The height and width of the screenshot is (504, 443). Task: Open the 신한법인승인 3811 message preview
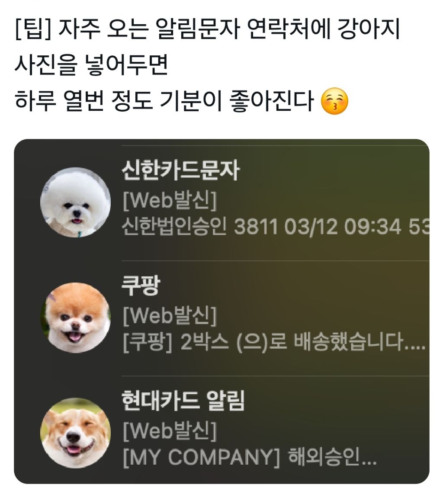point(275,226)
